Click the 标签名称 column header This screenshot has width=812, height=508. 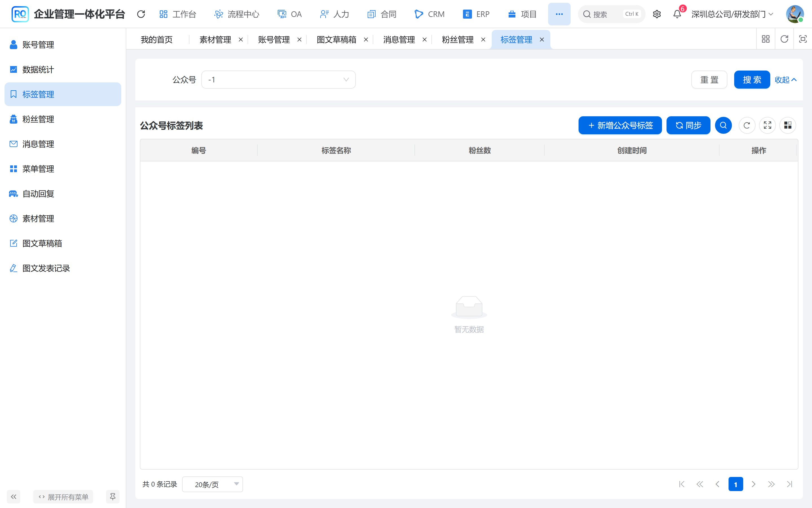(x=336, y=150)
